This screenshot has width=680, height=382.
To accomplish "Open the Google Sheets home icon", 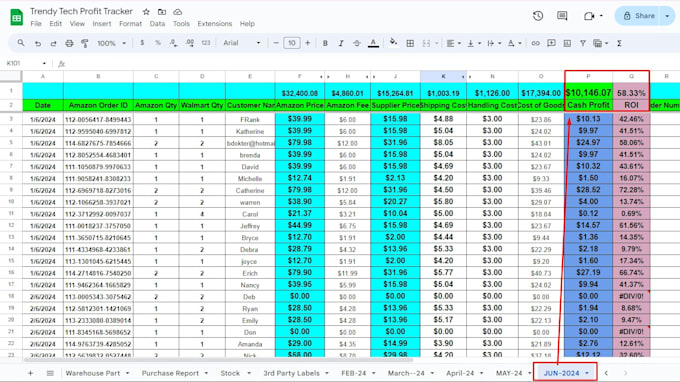I will (16, 17).
